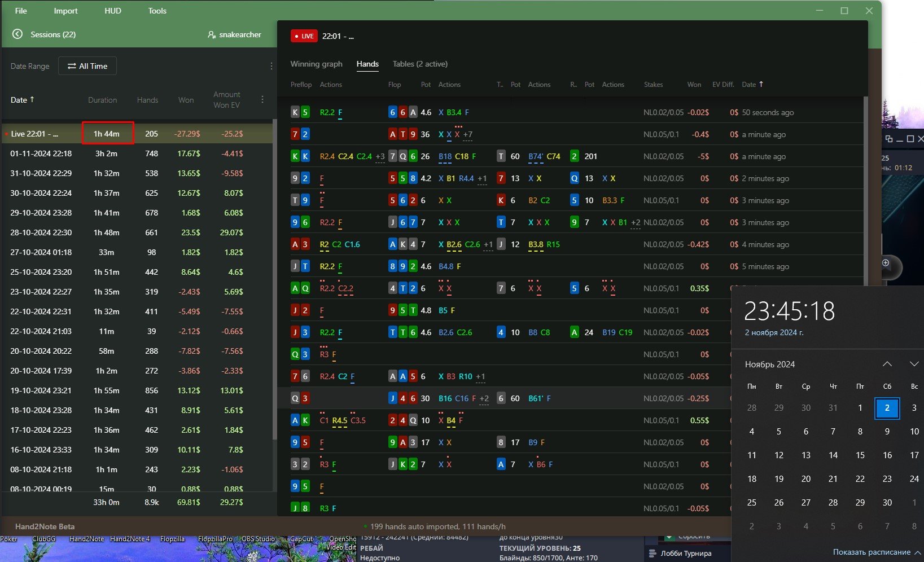The width and height of the screenshot is (924, 562).
Task: Click the B18 C18 F flop actions
Action: tap(457, 156)
